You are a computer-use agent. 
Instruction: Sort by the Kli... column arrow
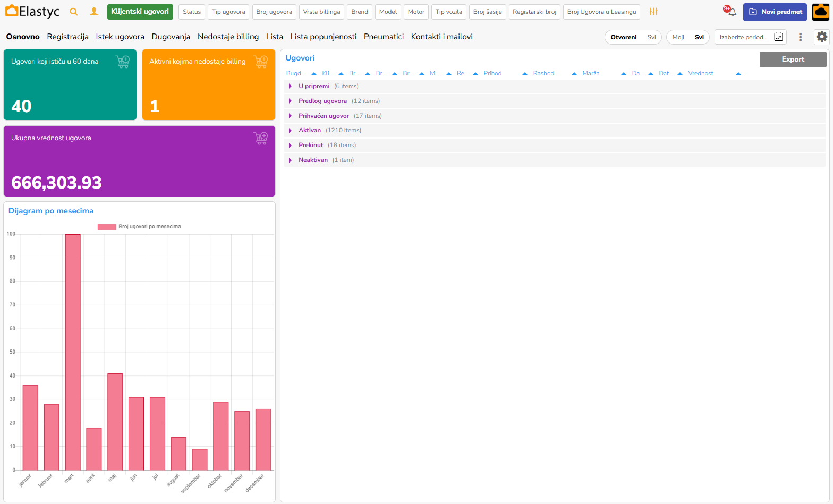(x=341, y=74)
